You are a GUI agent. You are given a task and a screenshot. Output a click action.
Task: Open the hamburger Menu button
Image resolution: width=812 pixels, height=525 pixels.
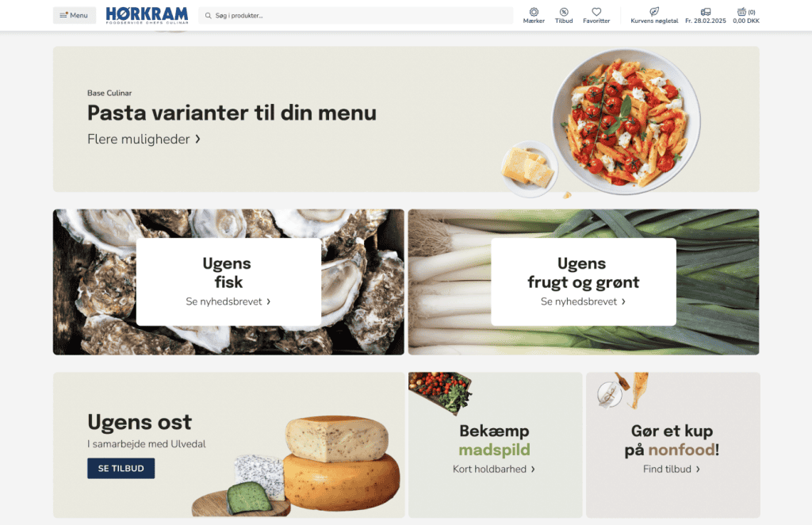tap(74, 15)
